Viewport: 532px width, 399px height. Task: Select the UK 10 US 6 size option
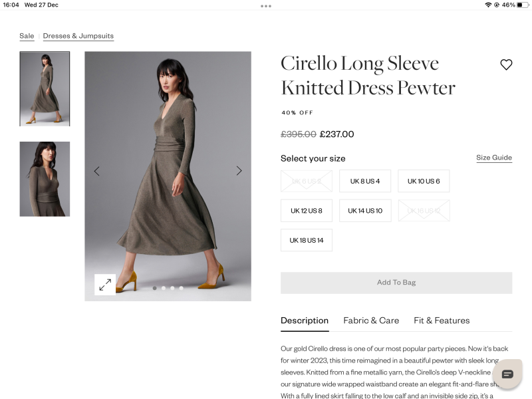(x=424, y=181)
